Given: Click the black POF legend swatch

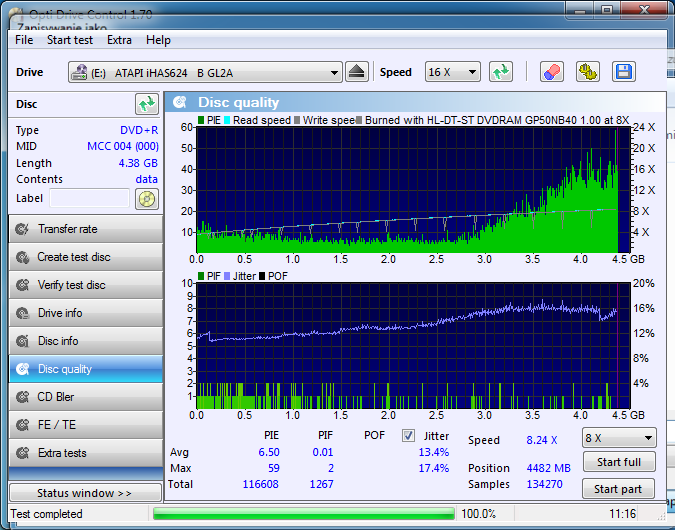Looking at the screenshot, I should (262, 276).
